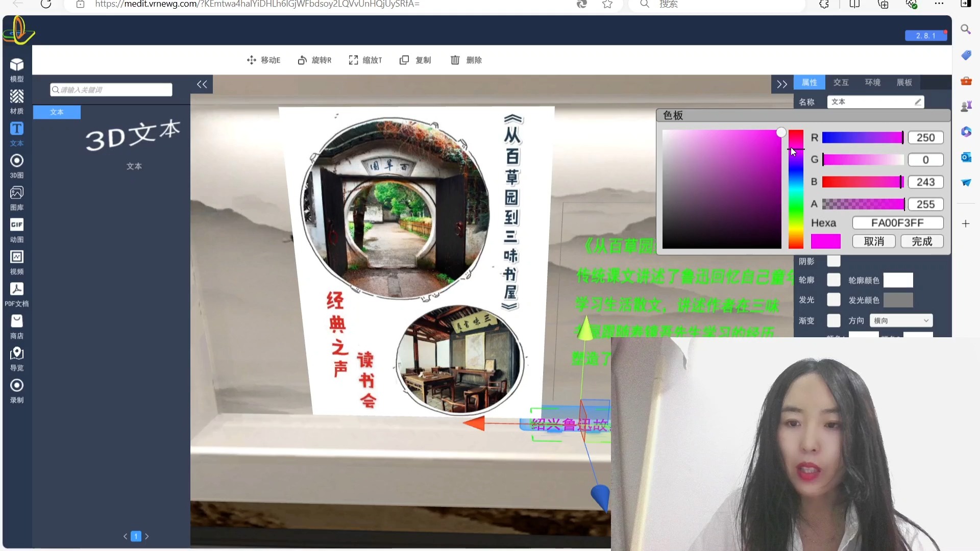Click the A alpha channel slider

[x=863, y=205]
